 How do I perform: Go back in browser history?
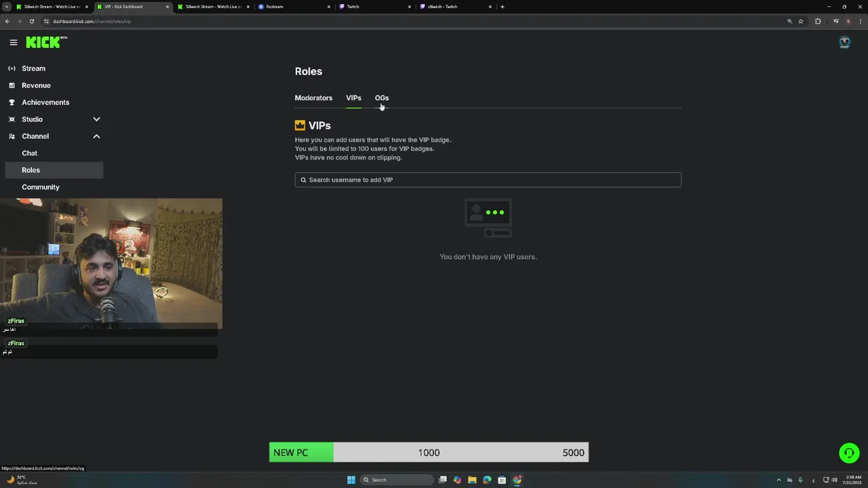tap(7, 21)
